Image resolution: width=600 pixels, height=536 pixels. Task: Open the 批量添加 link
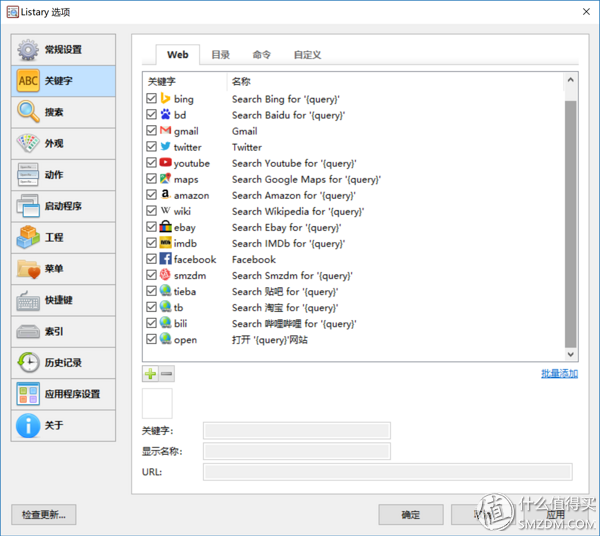[559, 373]
